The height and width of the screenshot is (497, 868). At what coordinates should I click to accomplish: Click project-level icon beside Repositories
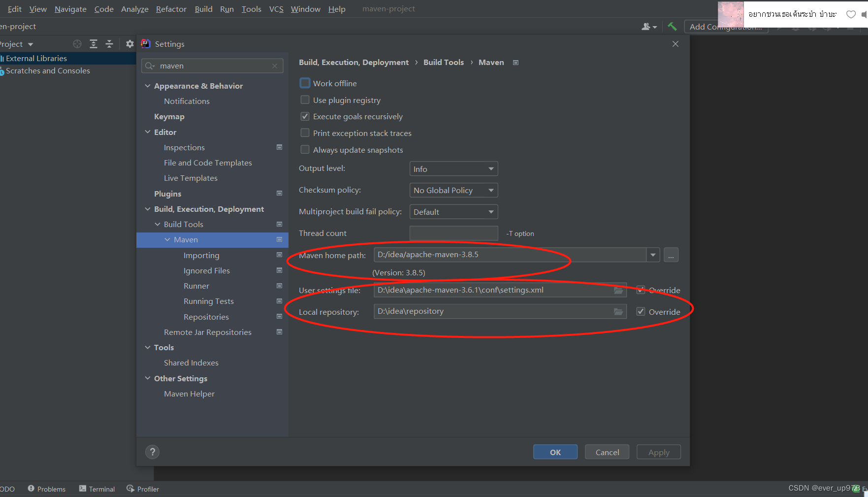coord(280,316)
